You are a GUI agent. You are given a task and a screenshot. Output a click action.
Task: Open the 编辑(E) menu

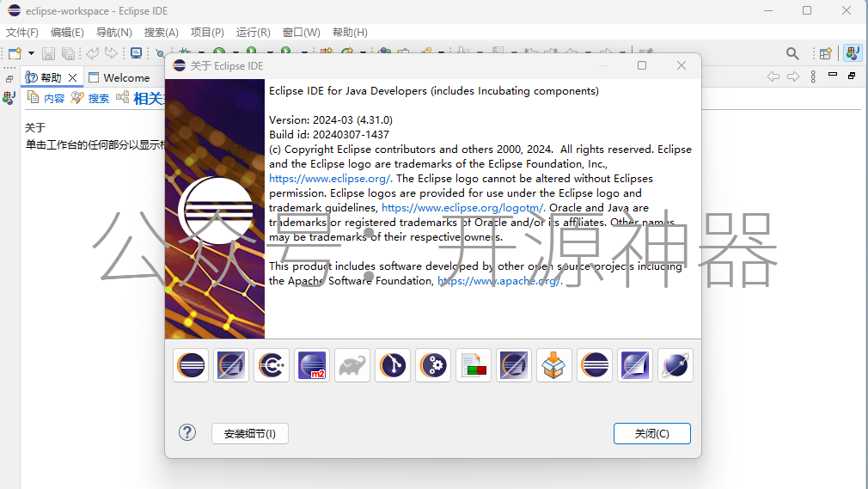[x=67, y=32]
